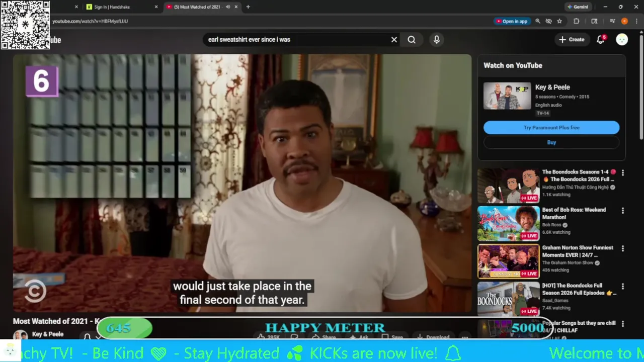This screenshot has width=644, height=362.
Task: Click 'Saad_Games' channel name
Action: pos(555,301)
